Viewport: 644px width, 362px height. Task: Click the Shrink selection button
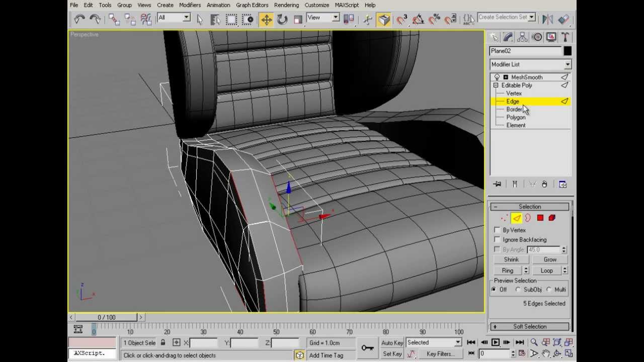[511, 259]
